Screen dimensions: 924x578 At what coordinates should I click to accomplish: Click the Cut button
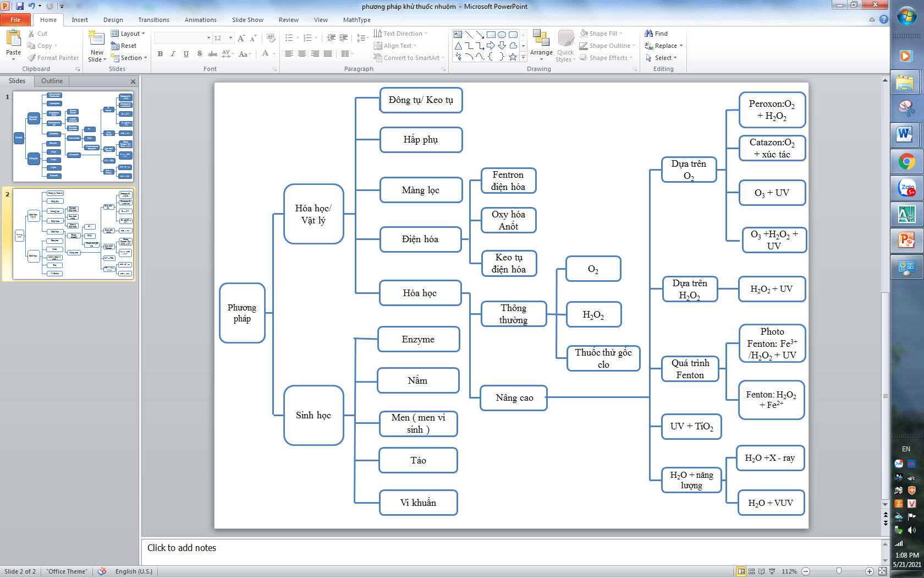(x=37, y=34)
